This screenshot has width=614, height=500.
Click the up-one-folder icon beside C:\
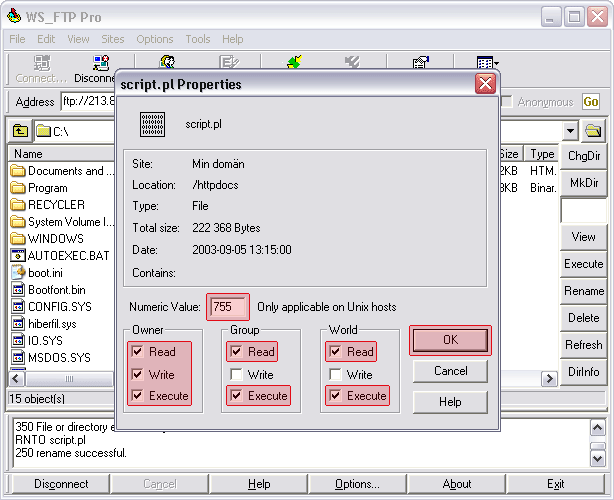pyautogui.click(x=20, y=130)
